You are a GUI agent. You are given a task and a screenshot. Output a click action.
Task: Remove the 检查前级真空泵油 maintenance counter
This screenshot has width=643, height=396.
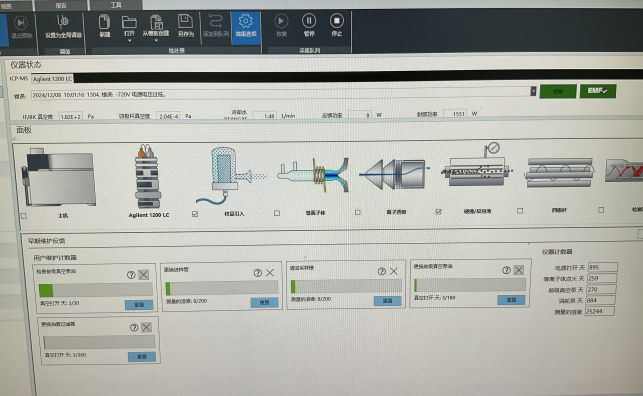pyautogui.click(x=144, y=275)
